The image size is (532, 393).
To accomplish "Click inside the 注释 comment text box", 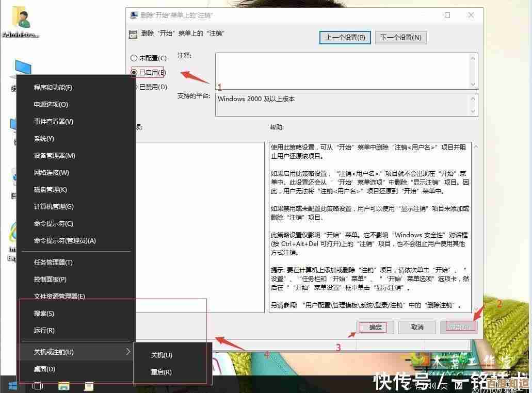I will tap(341, 71).
